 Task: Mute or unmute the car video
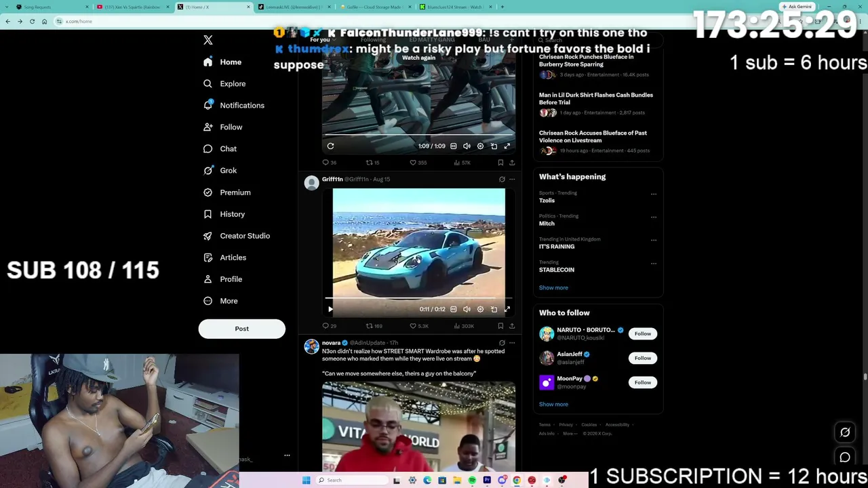click(467, 309)
